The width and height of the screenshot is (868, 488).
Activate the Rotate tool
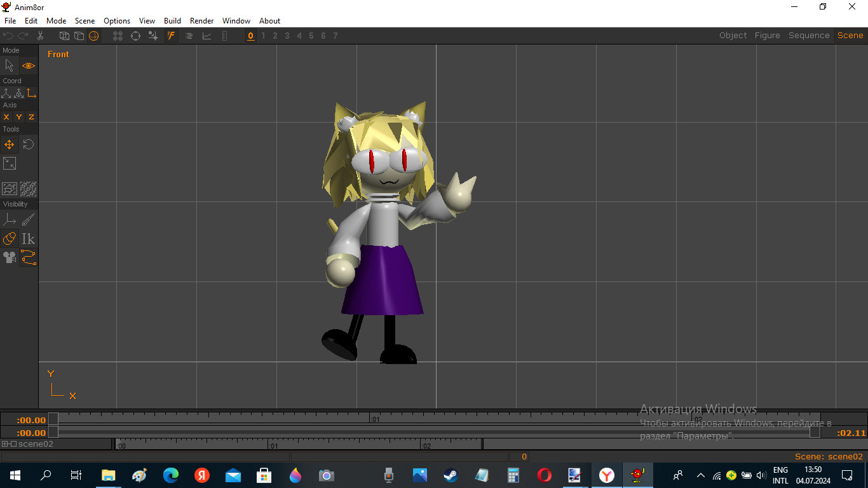[28, 144]
